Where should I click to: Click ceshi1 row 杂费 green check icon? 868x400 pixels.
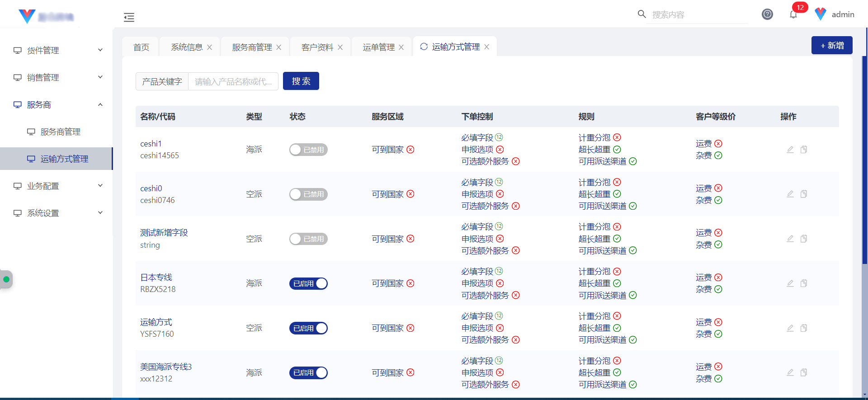tap(718, 155)
